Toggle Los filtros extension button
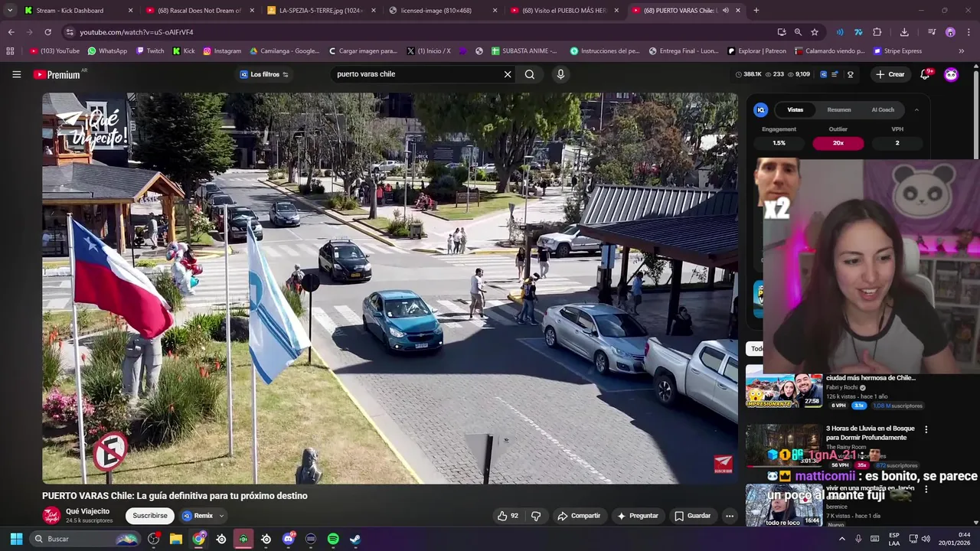Screen dimensions: 980x551 click(264, 74)
